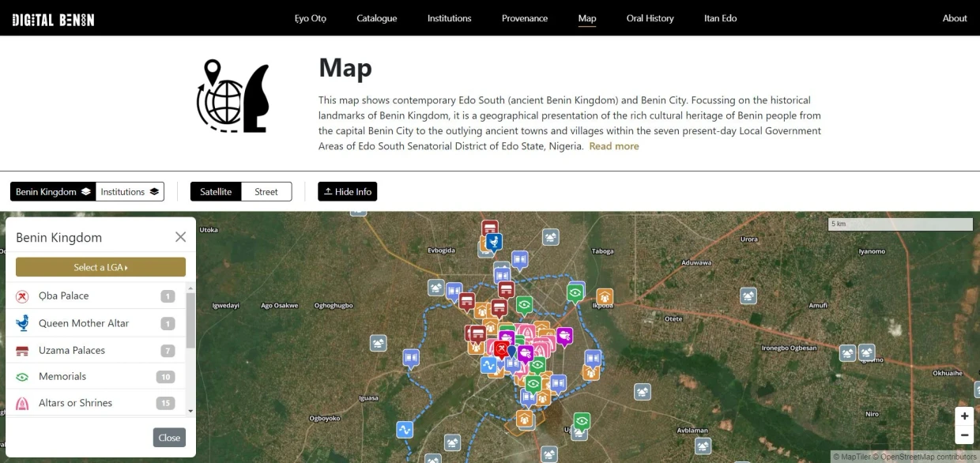Switch map to Street view
This screenshot has height=463, width=980.
coord(266,191)
